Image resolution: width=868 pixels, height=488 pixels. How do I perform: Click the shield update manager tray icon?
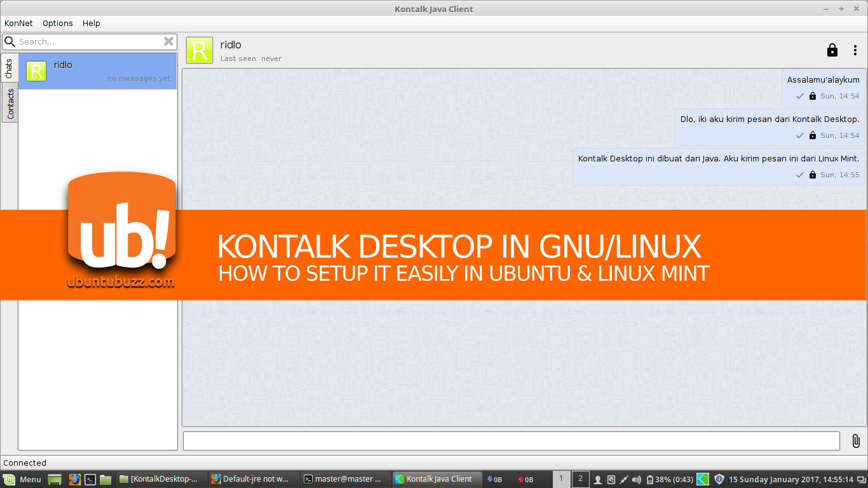pyautogui.click(x=719, y=479)
